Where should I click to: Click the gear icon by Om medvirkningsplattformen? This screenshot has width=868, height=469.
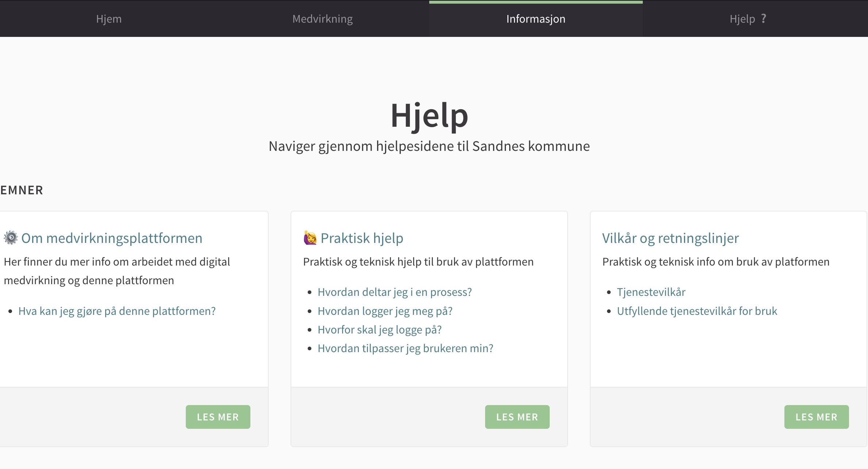[x=11, y=238]
